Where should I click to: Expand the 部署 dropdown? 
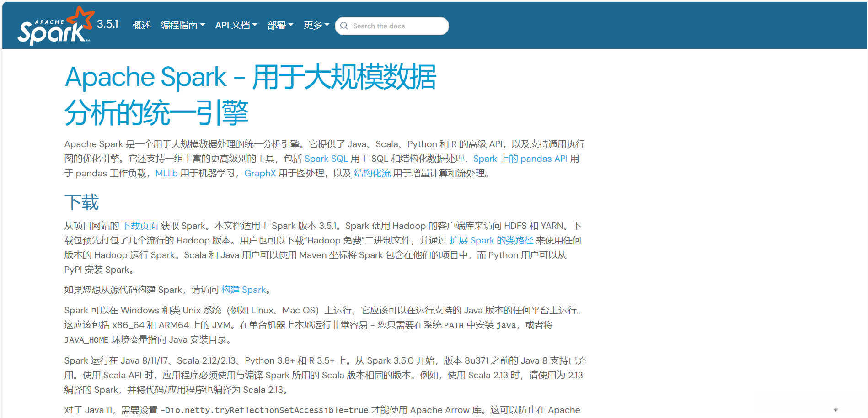click(278, 25)
